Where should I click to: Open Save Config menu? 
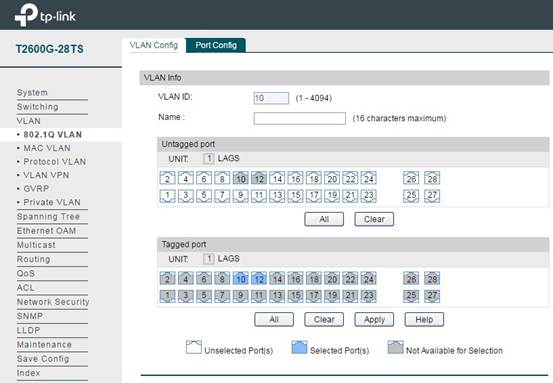pos(43,359)
